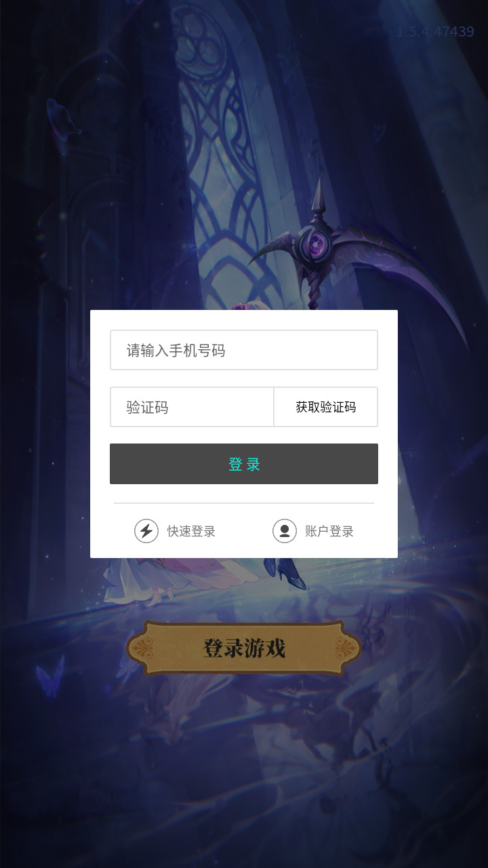Image resolution: width=488 pixels, height=868 pixels.
Task: Tap the golden 登录游戏 button
Action: coord(244,648)
